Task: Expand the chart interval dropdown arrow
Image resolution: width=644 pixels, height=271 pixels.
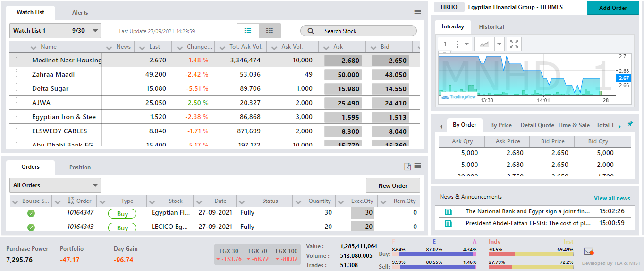Action: point(466,44)
